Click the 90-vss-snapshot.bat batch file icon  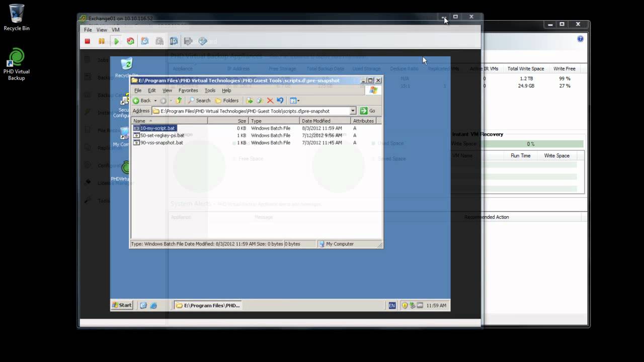[x=136, y=143]
